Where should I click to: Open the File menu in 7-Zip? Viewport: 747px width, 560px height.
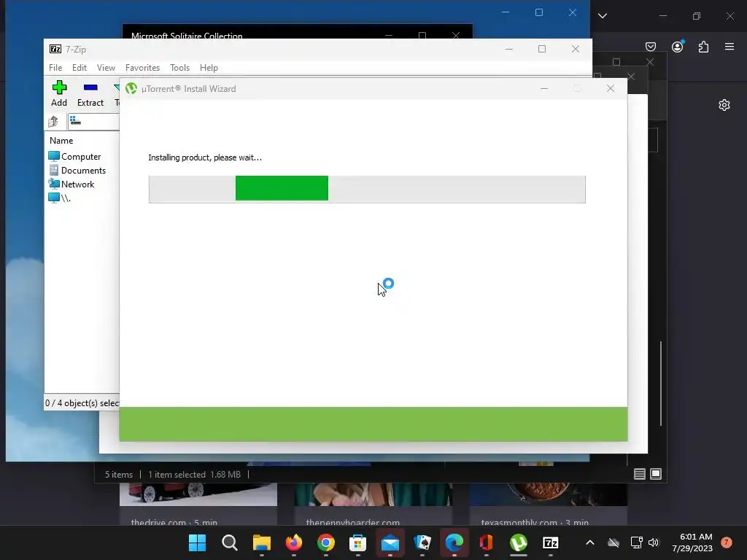click(55, 68)
